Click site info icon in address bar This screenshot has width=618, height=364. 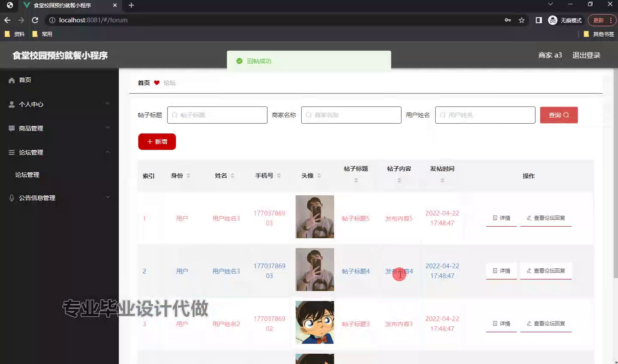point(52,20)
